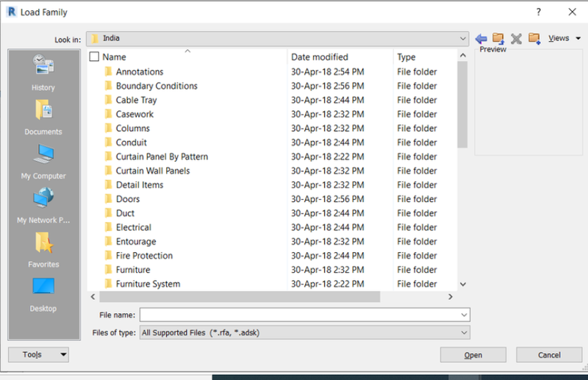Screen dimensions: 588x380
Task: Select the Columns folder icon
Action: (x=108, y=128)
